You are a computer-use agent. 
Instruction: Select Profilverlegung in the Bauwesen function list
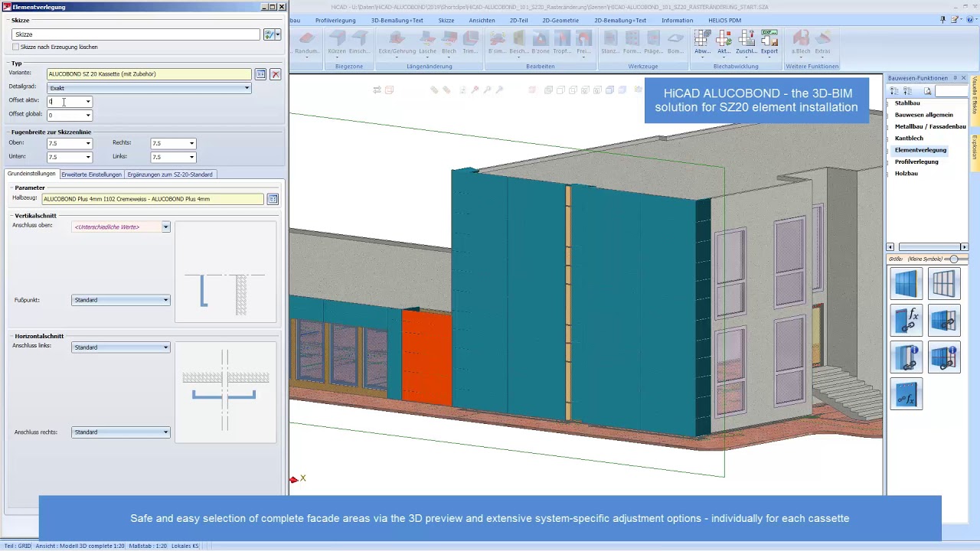(x=916, y=161)
